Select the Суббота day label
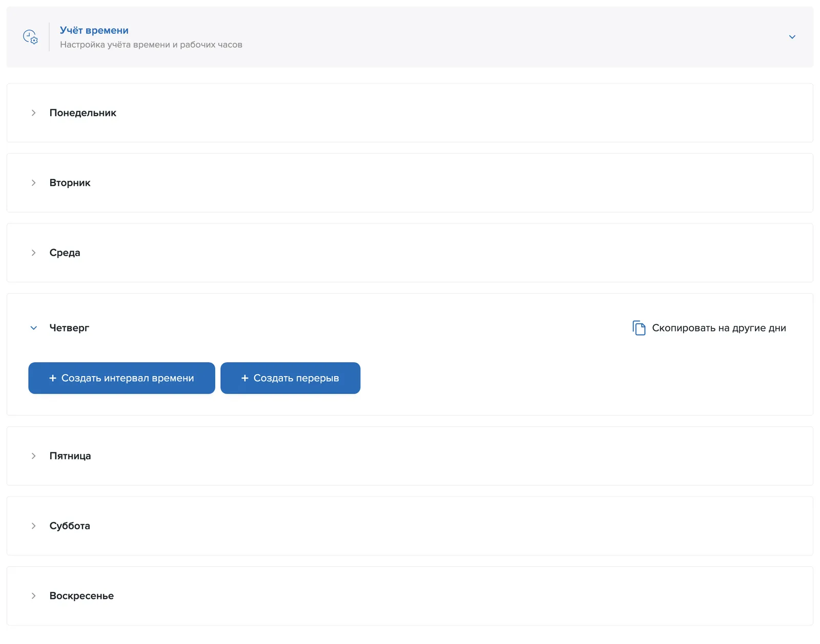 (x=70, y=526)
